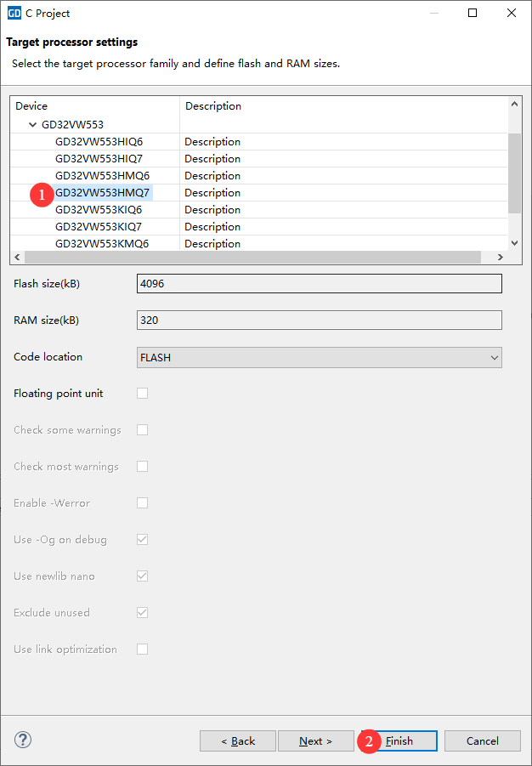Pick GD32VW553KIQ6 from device list
Image resolution: width=532 pixels, height=766 pixels.
[99, 210]
